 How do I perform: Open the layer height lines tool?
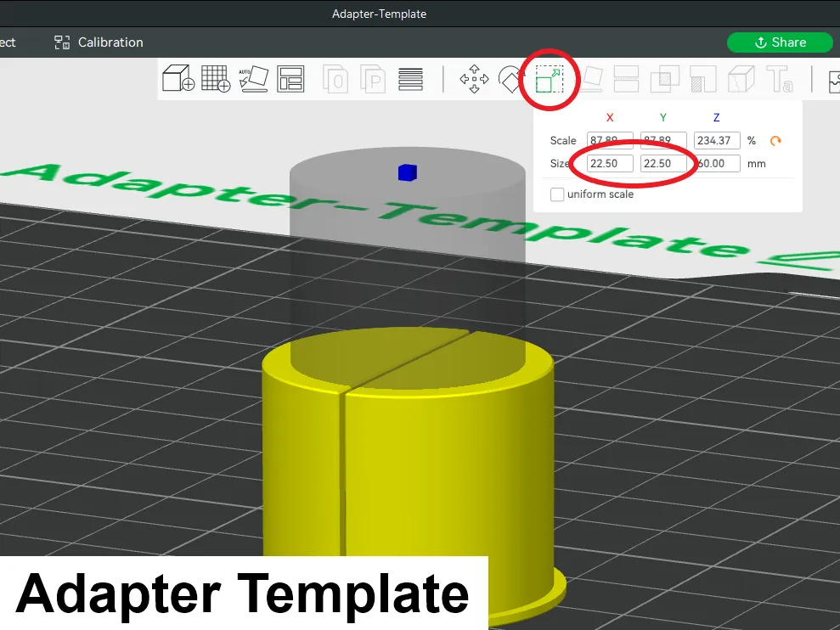[410, 80]
